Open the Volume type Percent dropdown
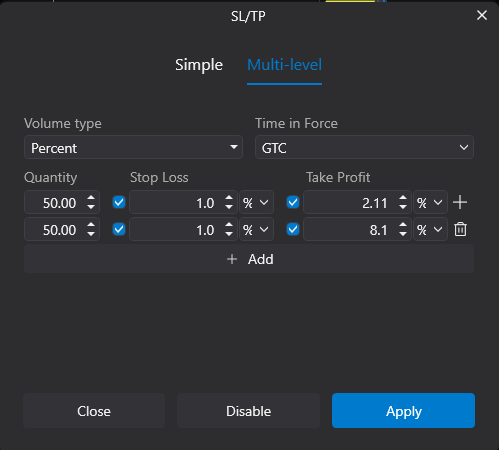499x450 pixels. [133, 147]
